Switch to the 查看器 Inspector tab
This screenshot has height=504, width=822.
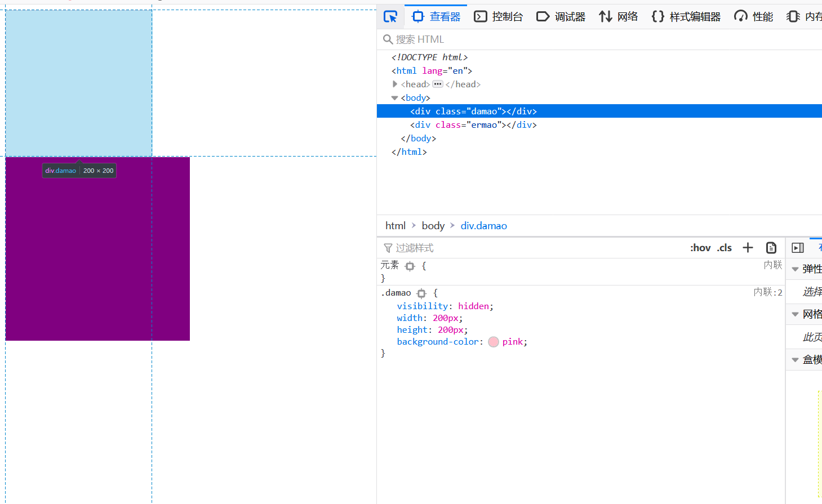point(436,17)
